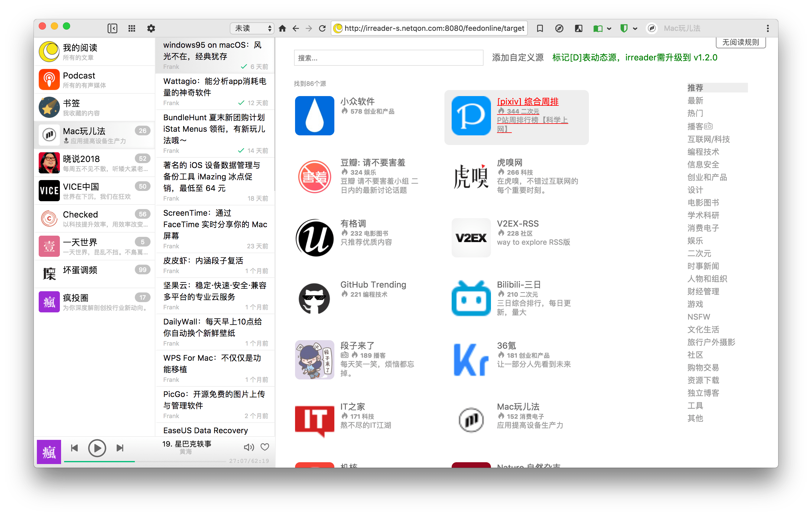Open article 皮皮虾: 内涵段子复活

(215, 265)
